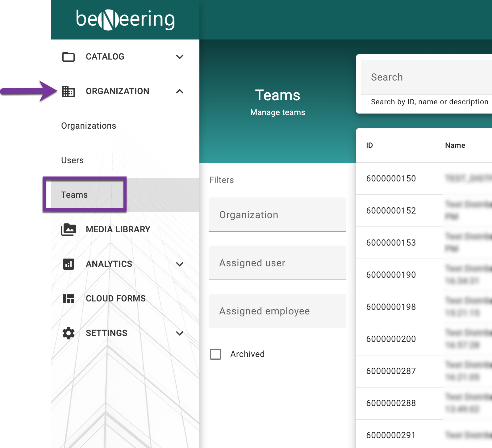Open the Organizations submenu page
The width and height of the screenshot is (492, 448).
point(89,126)
